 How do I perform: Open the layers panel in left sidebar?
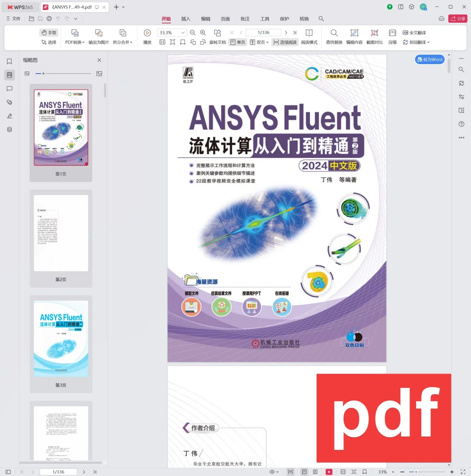pyautogui.click(x=10, y=129)
